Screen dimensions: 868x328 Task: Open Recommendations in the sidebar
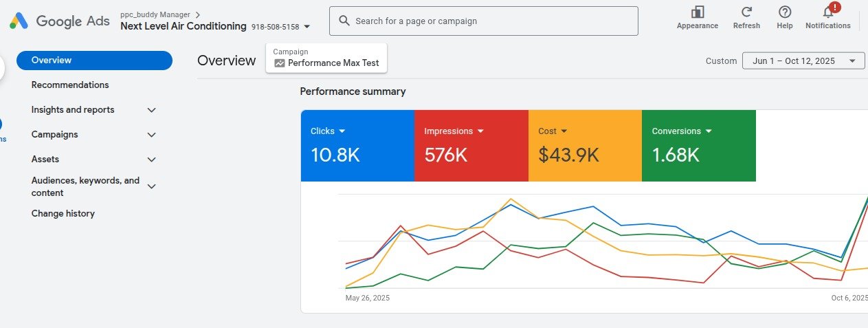pos(70,85)
